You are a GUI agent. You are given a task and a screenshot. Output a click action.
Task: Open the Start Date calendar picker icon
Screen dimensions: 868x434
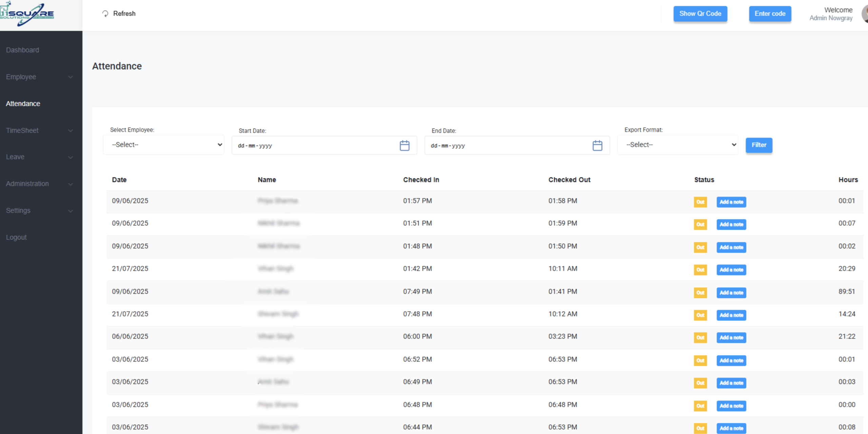pyautogui.click(x=404, y=145)
